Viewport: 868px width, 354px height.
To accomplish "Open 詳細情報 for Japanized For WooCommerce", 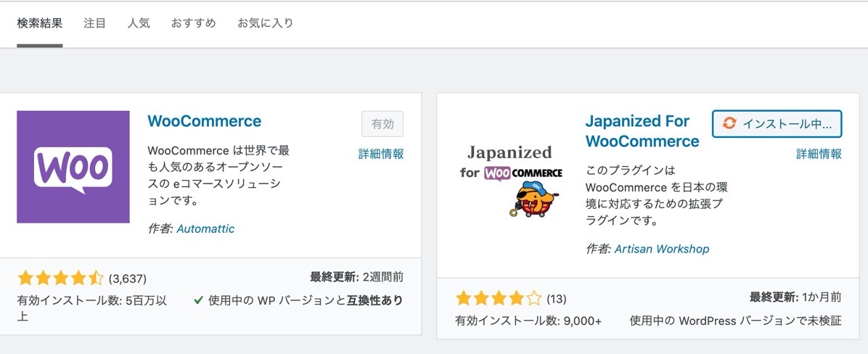I will tap(819, 155).
